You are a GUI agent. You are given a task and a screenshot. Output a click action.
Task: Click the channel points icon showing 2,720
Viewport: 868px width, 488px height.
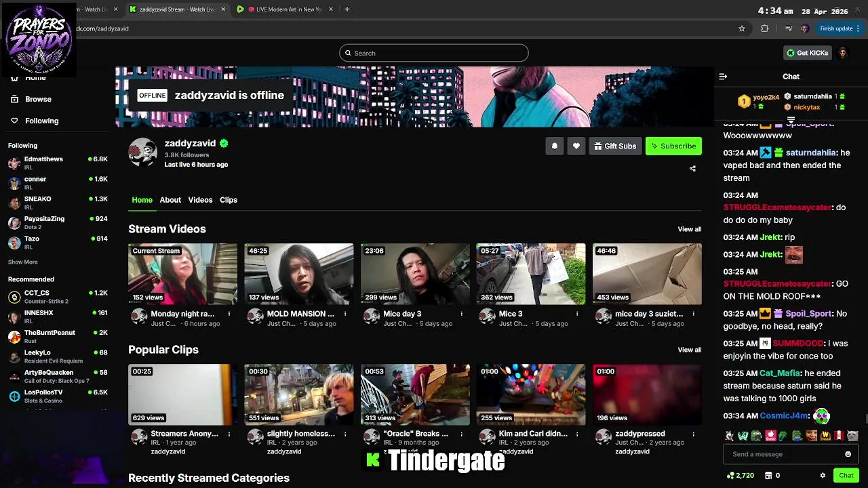tap(730, 475)
